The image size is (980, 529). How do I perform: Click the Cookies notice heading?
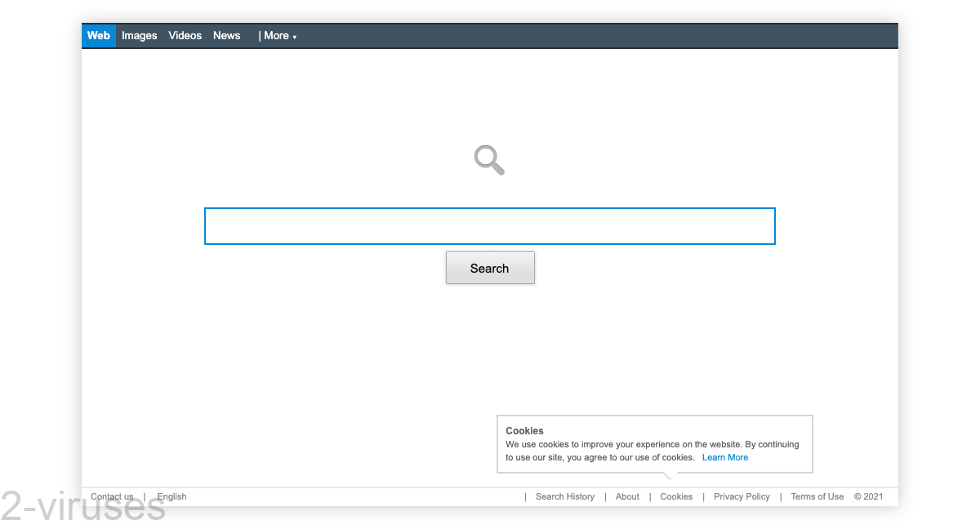click(525, 430)
